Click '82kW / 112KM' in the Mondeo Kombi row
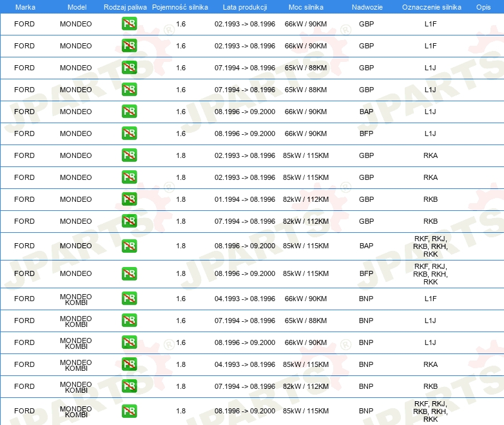 pos(305,386)
